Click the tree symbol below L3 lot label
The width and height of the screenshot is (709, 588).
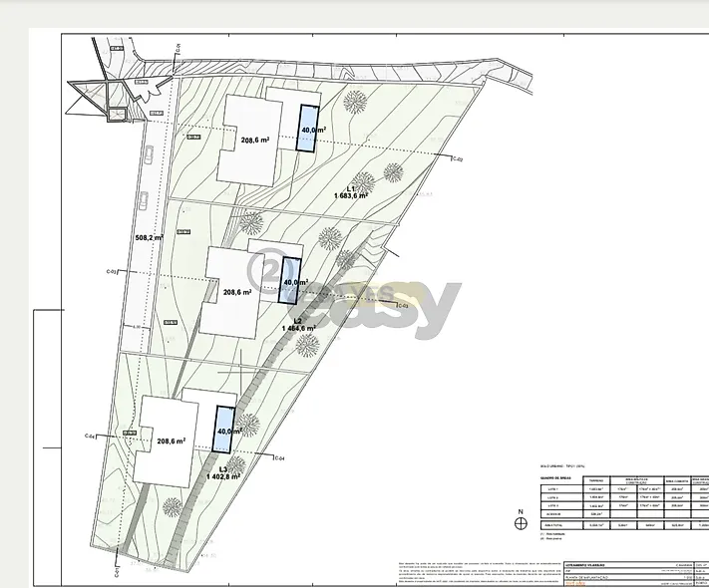(x=173, y=507)
